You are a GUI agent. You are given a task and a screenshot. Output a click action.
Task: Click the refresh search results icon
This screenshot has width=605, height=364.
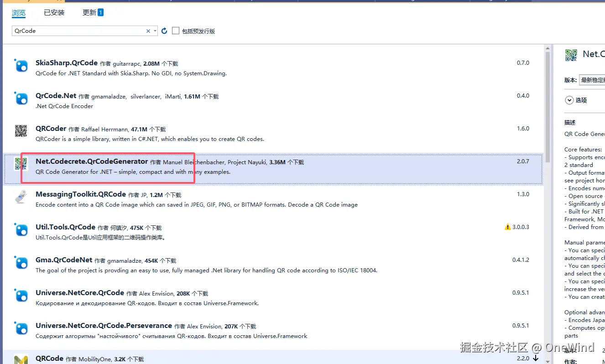[165, 31]
